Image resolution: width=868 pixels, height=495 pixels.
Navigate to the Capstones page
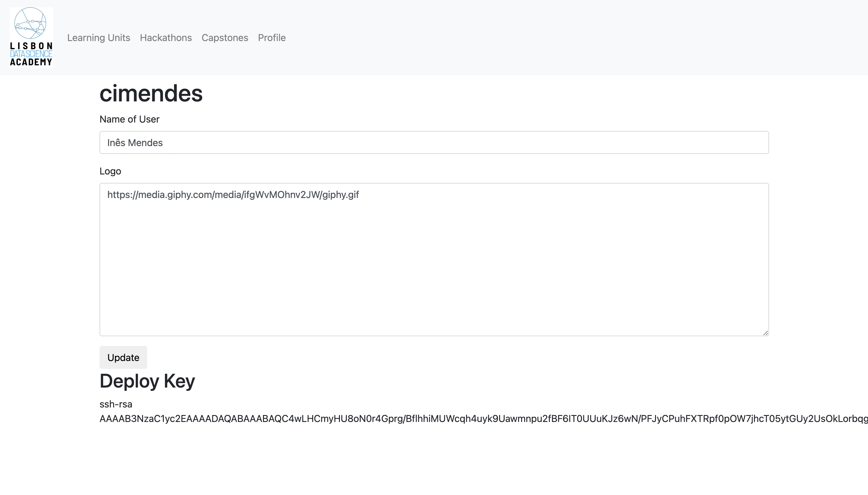[x=225, y=38]
